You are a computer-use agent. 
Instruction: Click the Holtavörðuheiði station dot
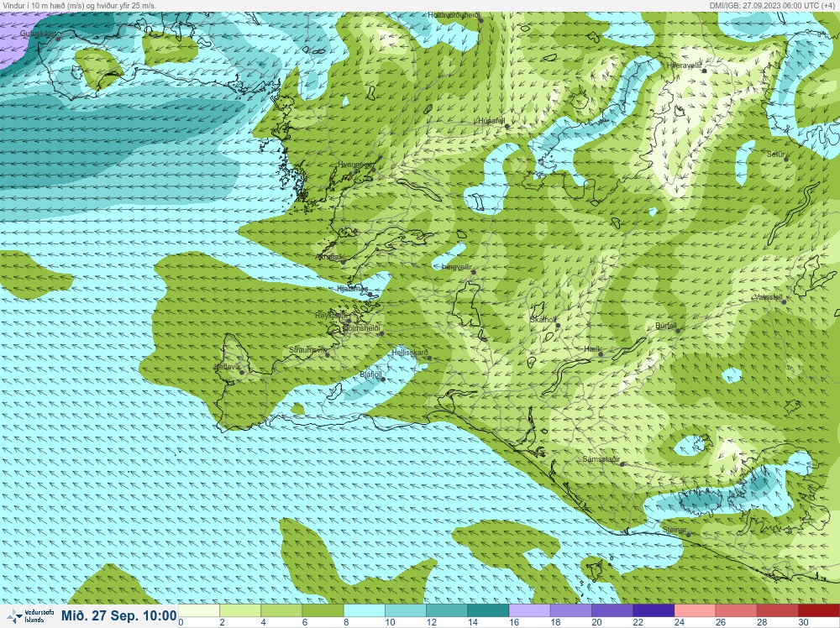coord(481,21)
